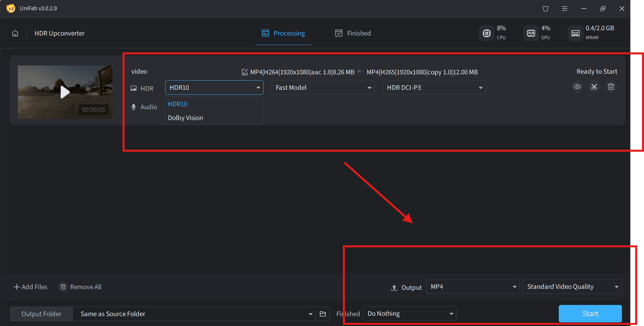
Task: Open MRAM storage details icon
Action: (x=575, y=33)
